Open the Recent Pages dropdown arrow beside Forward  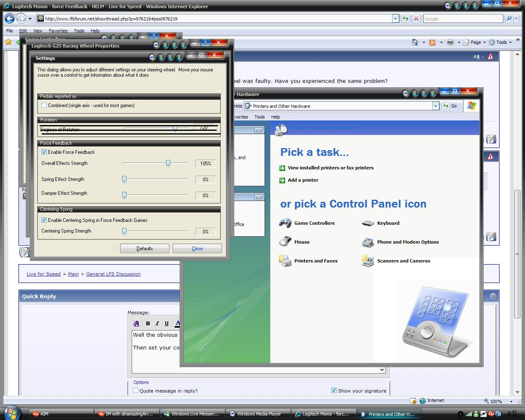point(30,18)
